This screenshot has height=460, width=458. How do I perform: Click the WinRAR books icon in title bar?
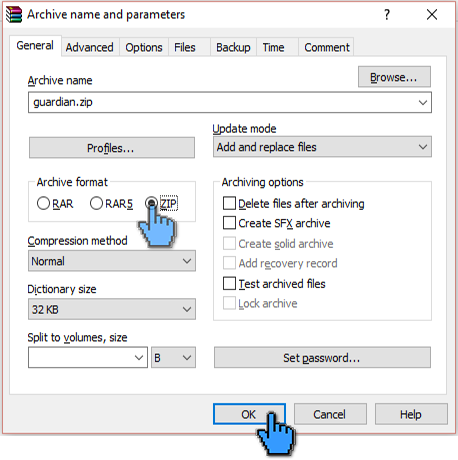click(14, 14)
